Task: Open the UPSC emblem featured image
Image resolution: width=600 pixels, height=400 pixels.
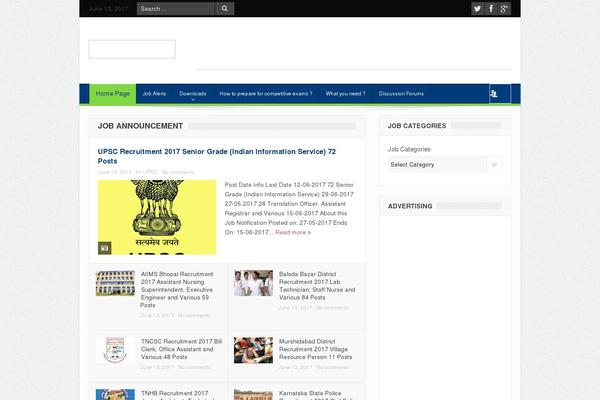Action: click(157, 217)
